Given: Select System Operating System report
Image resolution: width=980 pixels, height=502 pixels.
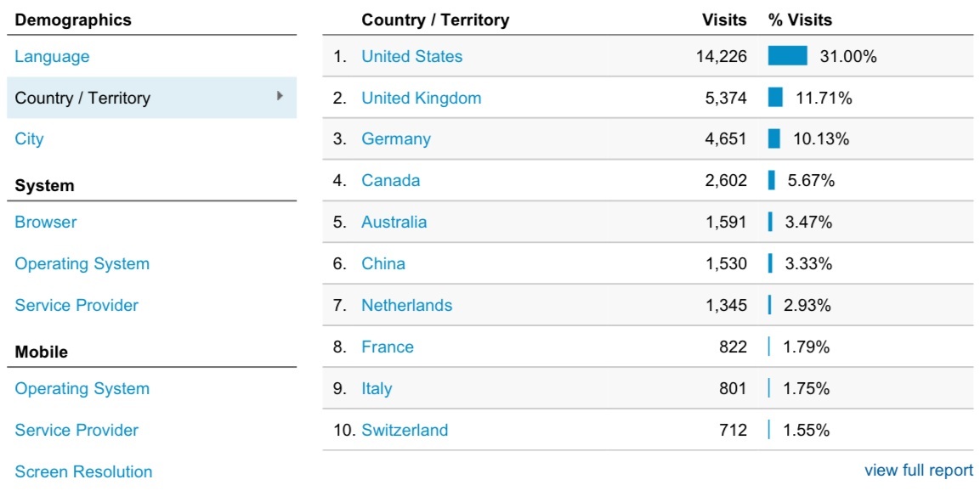Looking at the screenshot, I should pyautogui.click(x=82, y=264).
